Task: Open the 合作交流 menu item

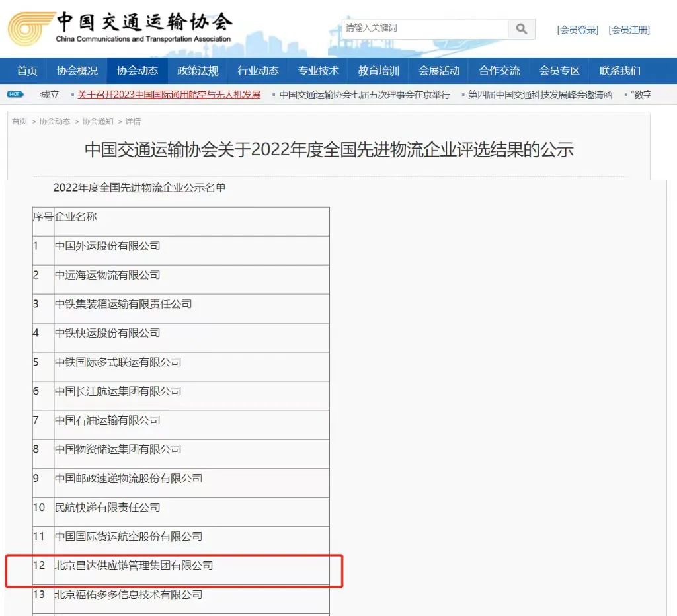Action: (499, 71)
